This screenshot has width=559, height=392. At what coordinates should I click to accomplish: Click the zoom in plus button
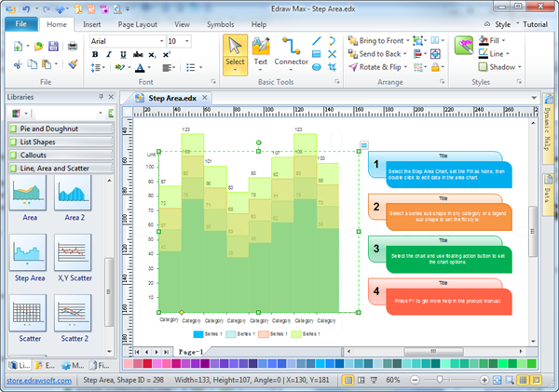[x=484, y=380]
